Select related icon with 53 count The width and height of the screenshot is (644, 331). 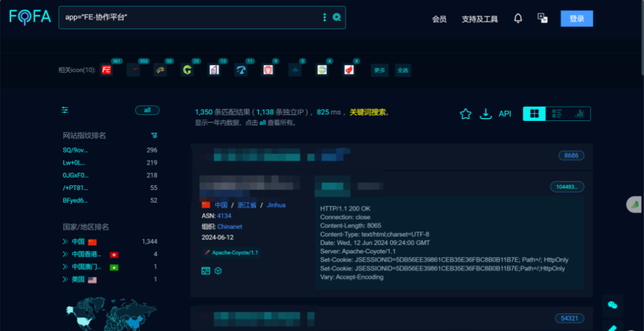pos(160,70)
